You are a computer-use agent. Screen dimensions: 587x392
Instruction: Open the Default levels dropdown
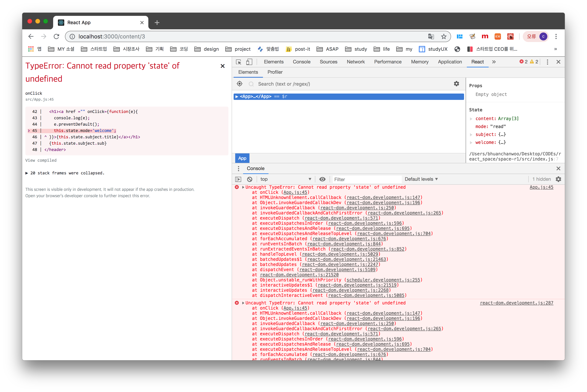[x=421, y=179]
